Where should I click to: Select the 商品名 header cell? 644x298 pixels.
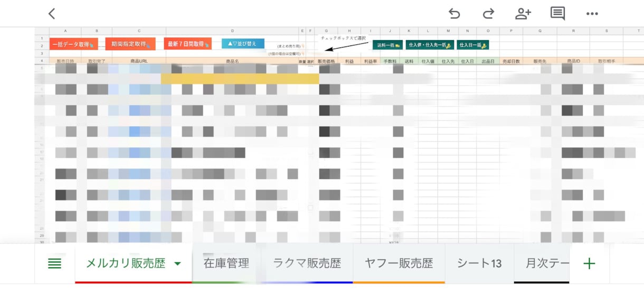pyautogui.click(x=232, y=61)
